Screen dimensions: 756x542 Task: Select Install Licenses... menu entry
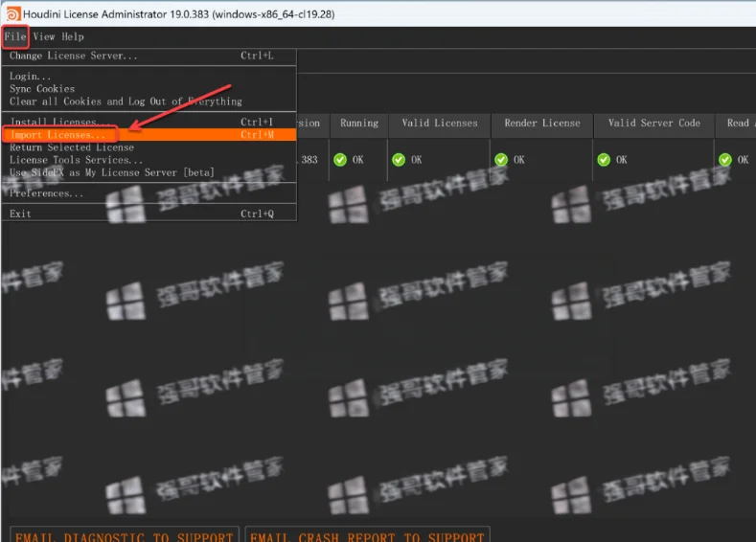tap(149, 122)
